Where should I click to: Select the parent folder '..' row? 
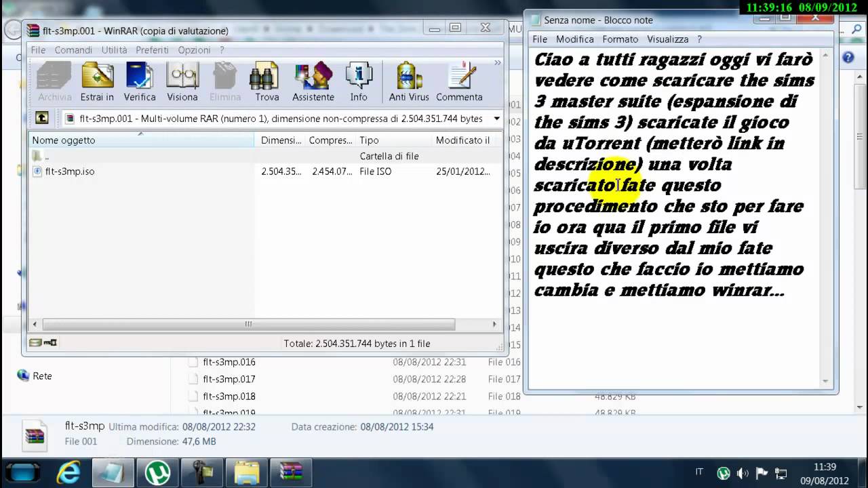point(266,156)
